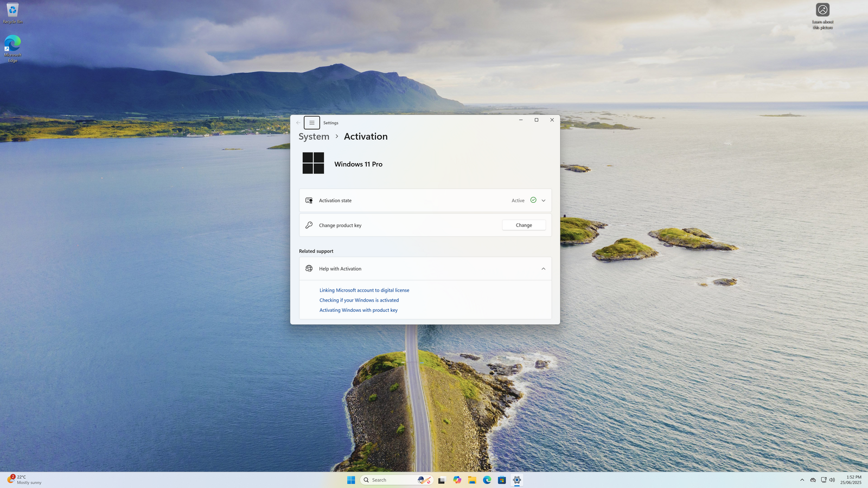Click the green Active checkmark icon
Viewport: 868px width, 488px height.
[533, 200]
